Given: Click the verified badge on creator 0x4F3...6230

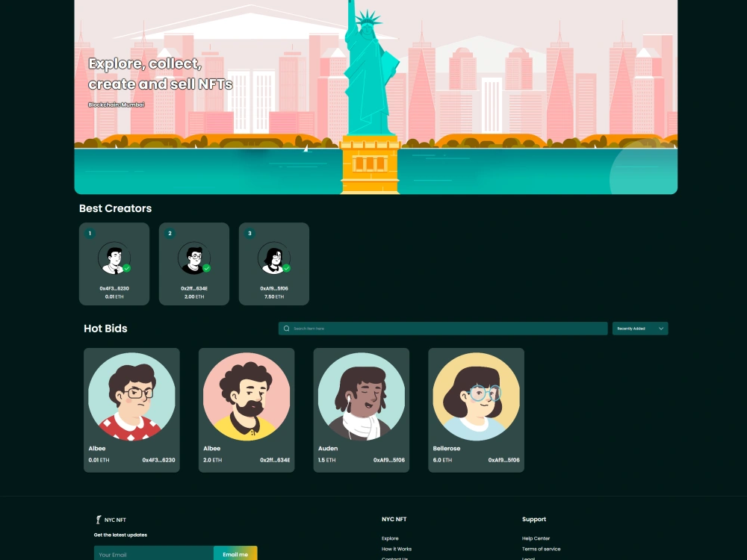Looking at the screenshot, I should point(127,268).
